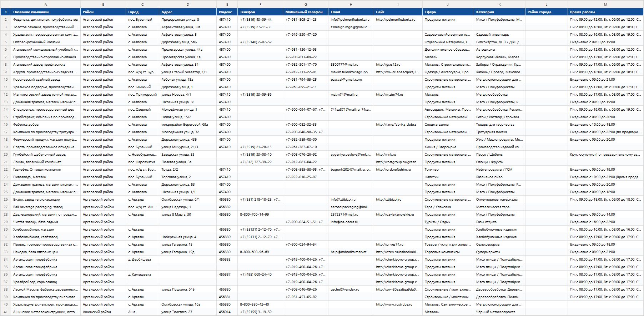644x322 pixels.
Task: Click the "Время работы" header cell
Action: coord(605,12)
